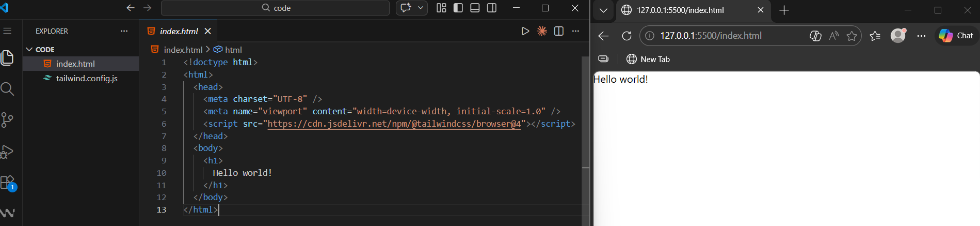This screenshot has width=980, height=226.
Task: Open browser Settings and more menu
Action: tap(922, 36)
